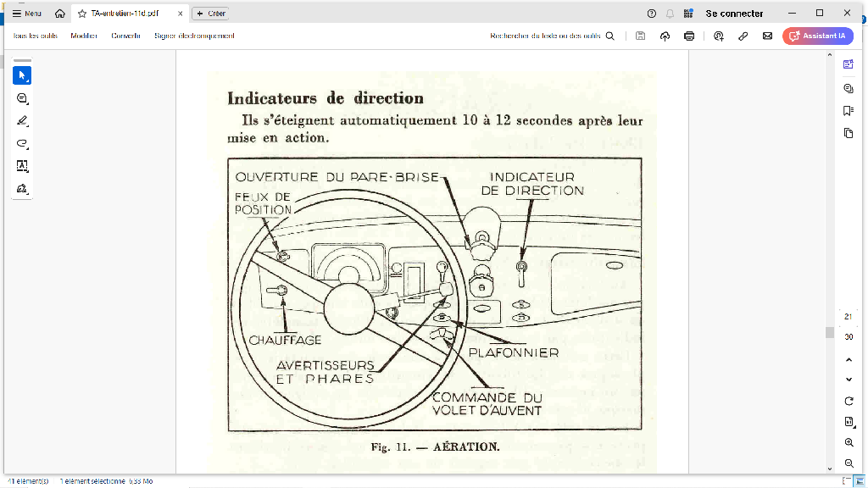Activate the text box tool

pos(22,165)
